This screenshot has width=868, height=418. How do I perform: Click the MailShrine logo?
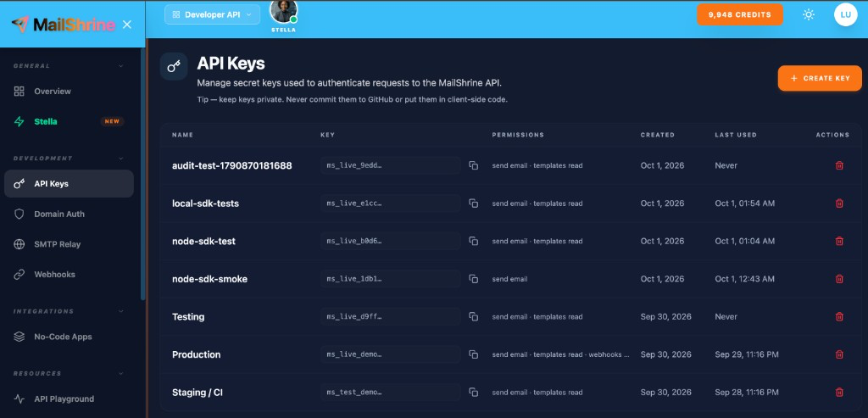(x=63, y=25)
